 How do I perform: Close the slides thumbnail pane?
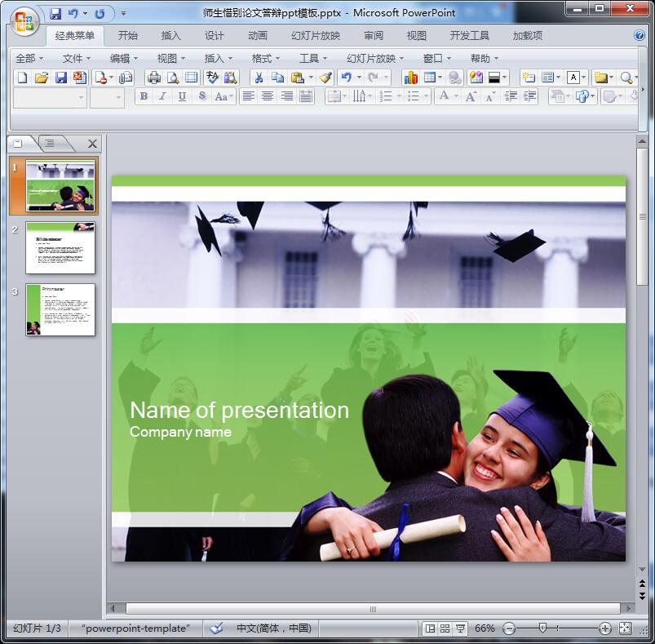point(92,144)
